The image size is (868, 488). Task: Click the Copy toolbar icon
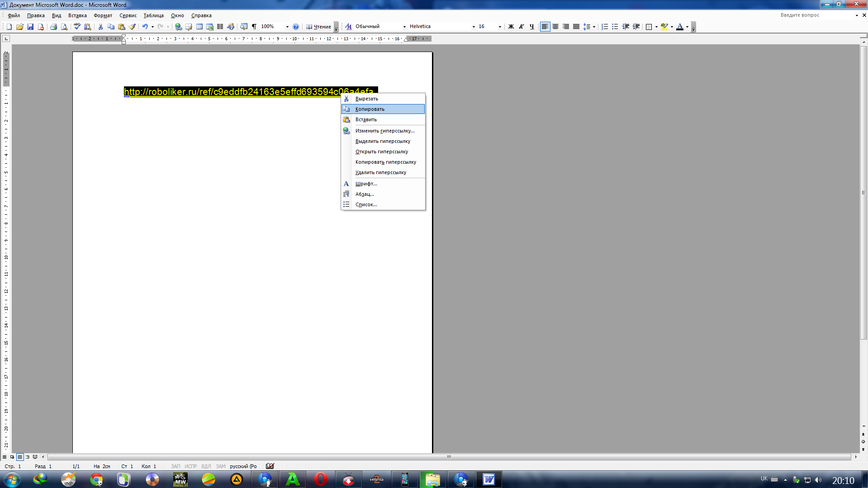[x=111, y=27]
